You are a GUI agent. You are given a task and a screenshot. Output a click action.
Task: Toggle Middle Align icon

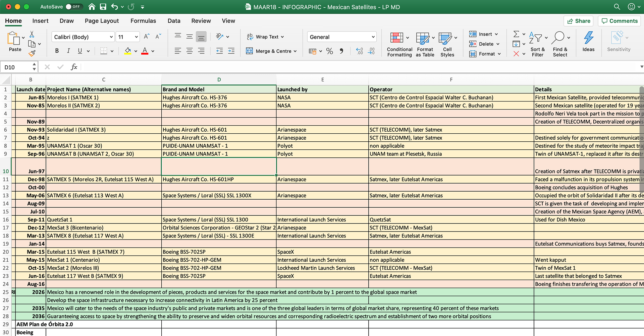pyautogui.click(x=190, y=37)
